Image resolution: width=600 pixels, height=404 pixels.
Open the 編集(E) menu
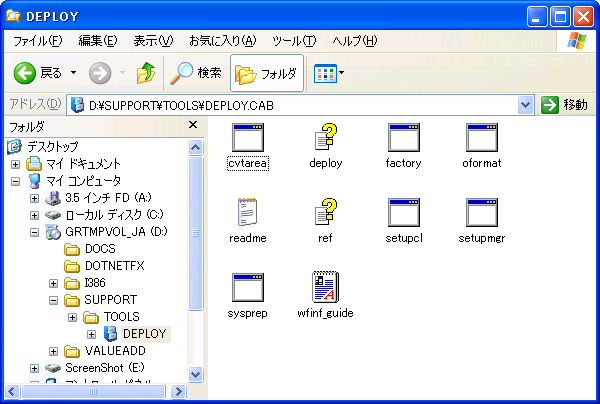pyautogui.click(x=98, y=41)
